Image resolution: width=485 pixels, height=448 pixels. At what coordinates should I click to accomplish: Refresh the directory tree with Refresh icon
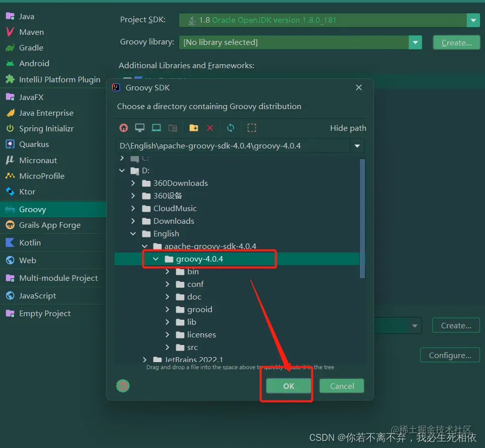coord(231,128)
